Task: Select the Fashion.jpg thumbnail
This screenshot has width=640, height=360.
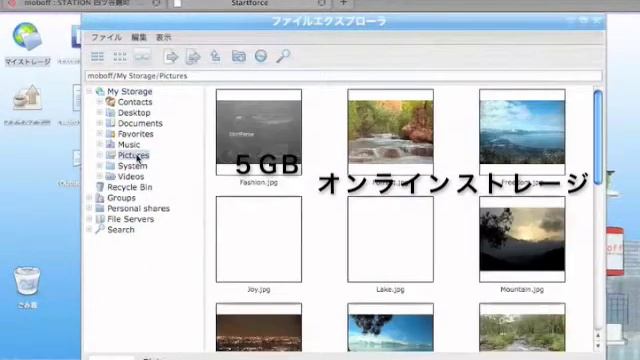Action: pyautogui.click(x=259, y=132)
